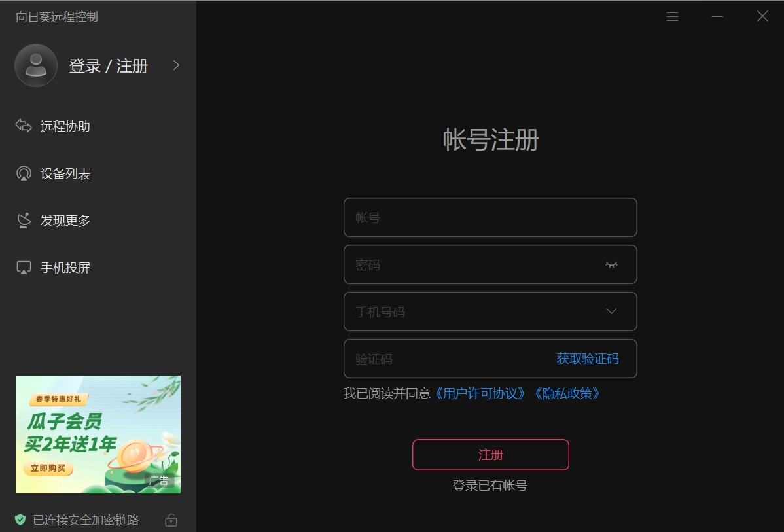This screenshot has width=784, height=532.
Task: Open the 登录 / 注册 account panel
Action: [109, 65]
